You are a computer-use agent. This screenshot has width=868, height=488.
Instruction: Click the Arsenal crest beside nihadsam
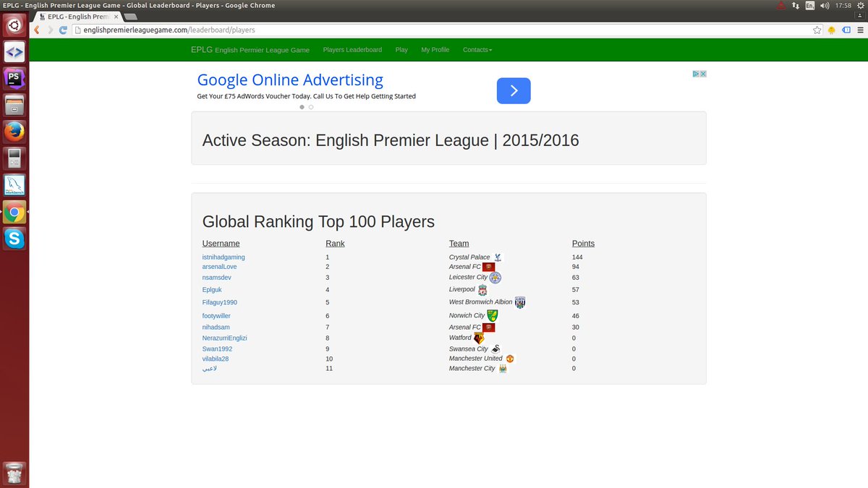click(489, 328)
